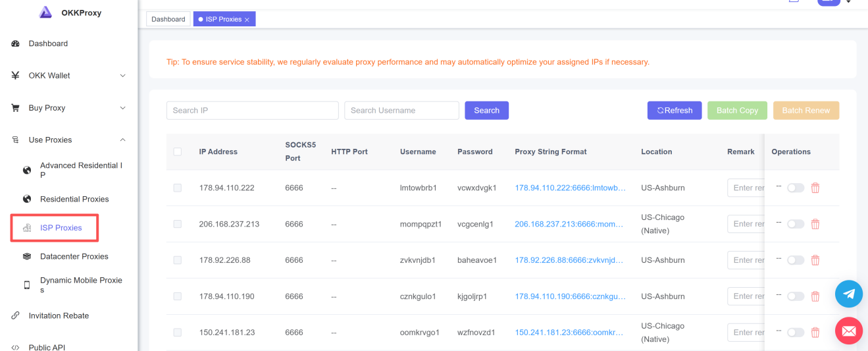Expand the OKK Wallet menu chevron
868x351 pixels.
click(x=122, y=76)
